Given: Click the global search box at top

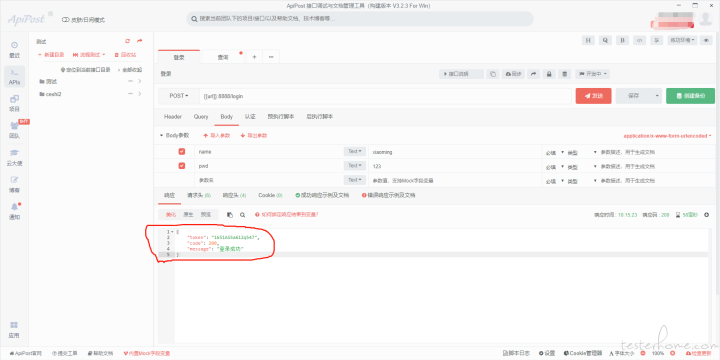Looking at the screenshot, I should [x=360, y=19].
